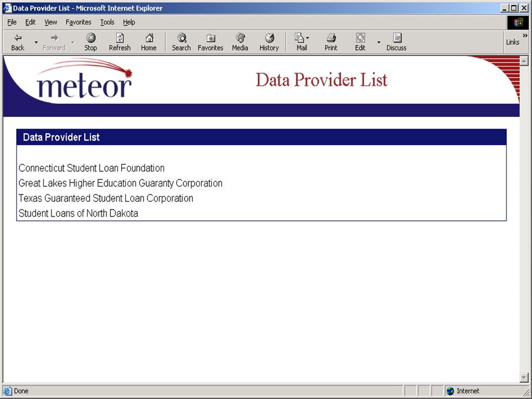The image size is (532, 399).
Task: Select Great Lakes Higher Education Guaranty Corporation
Action: pos(120,183)
